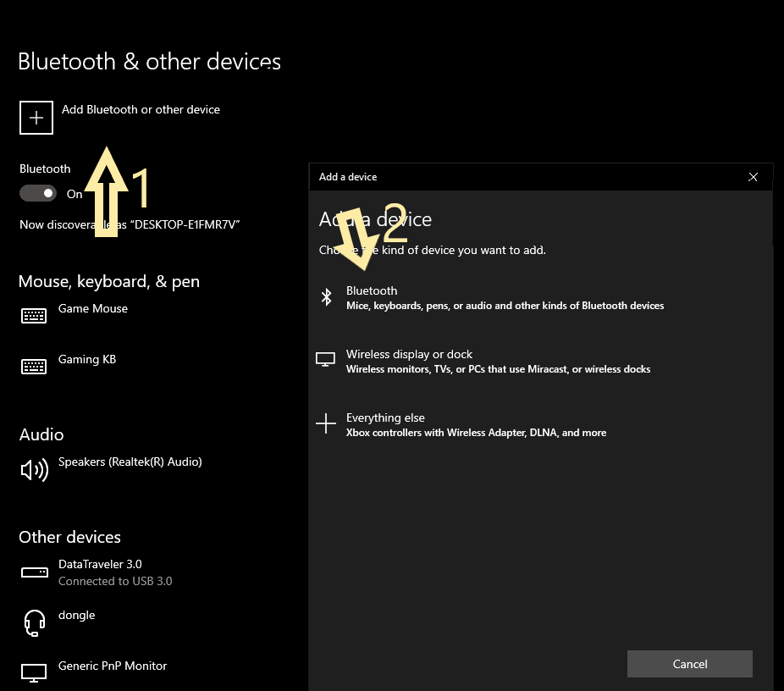Select the Gaming KB device entry
The image size is (784, 691).
coord(87,360)
